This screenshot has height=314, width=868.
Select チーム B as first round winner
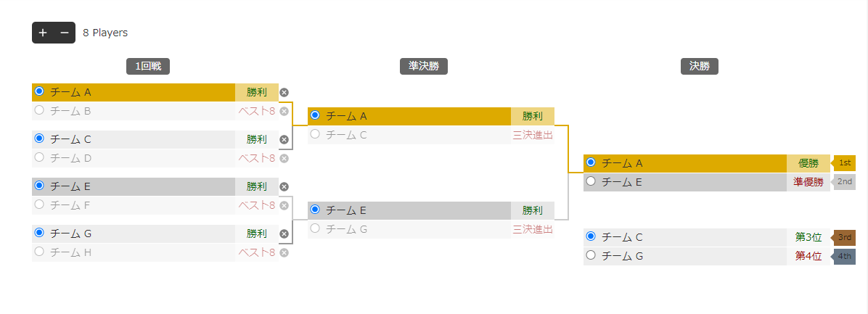pos(38,110)
